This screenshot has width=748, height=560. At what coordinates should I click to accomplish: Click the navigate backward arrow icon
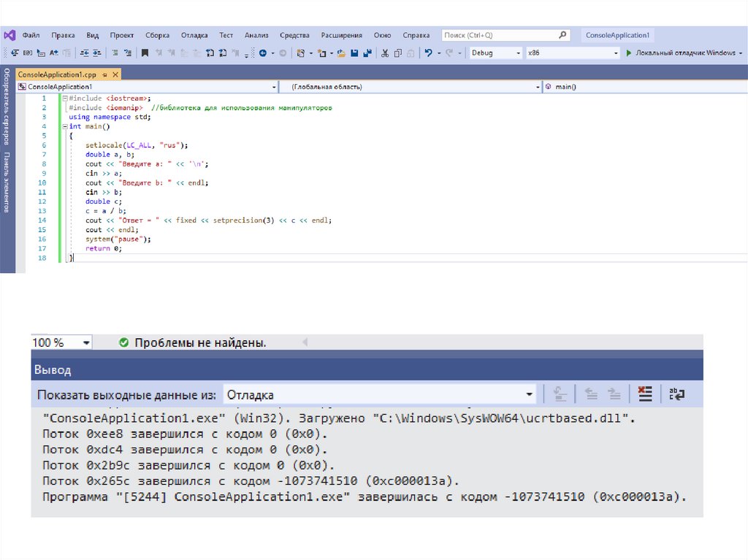click(x=263, y=53)
